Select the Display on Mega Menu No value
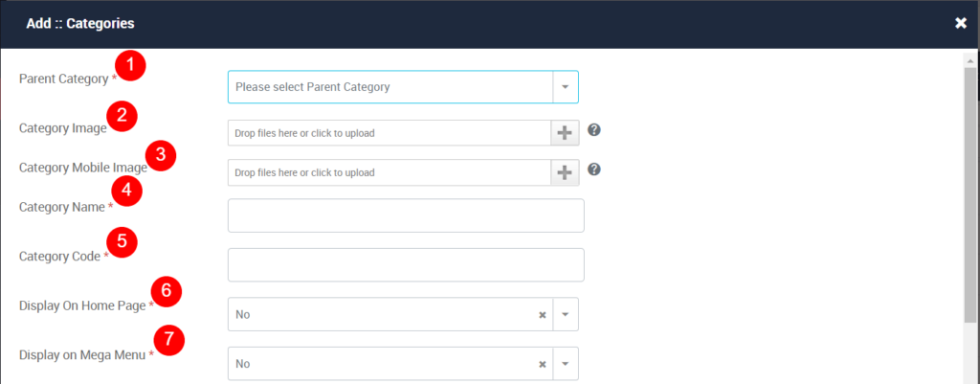Screen dimensions: 980x384 coord(242,364)
